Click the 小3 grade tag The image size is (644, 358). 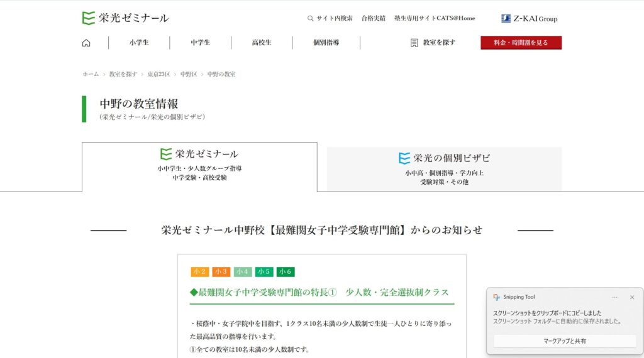[221, 272]
